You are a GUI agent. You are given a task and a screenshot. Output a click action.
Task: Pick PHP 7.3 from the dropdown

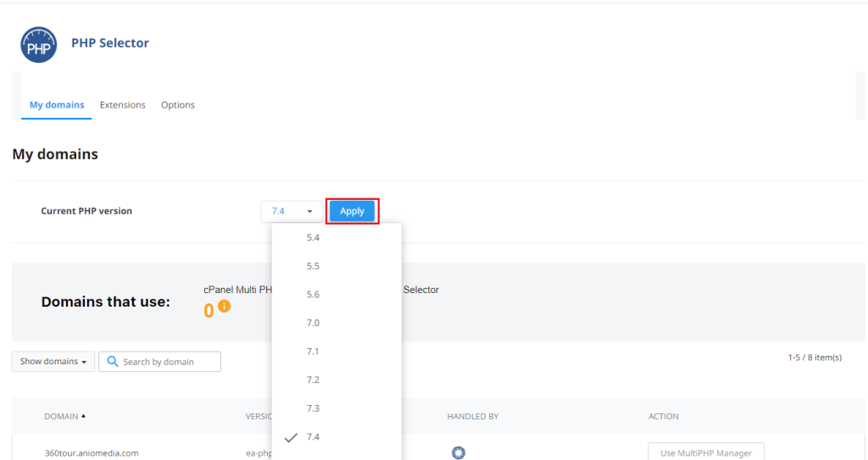coord(313,408)
